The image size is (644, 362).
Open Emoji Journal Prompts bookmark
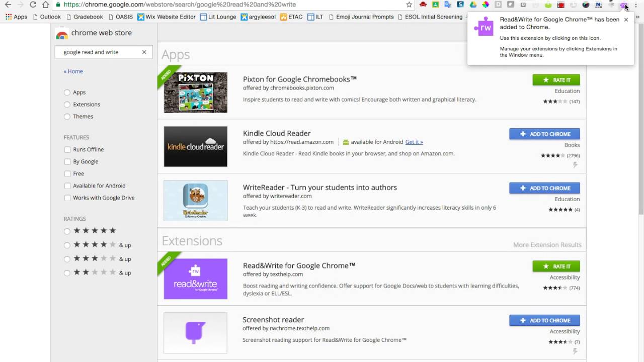(x=361, y=17)
